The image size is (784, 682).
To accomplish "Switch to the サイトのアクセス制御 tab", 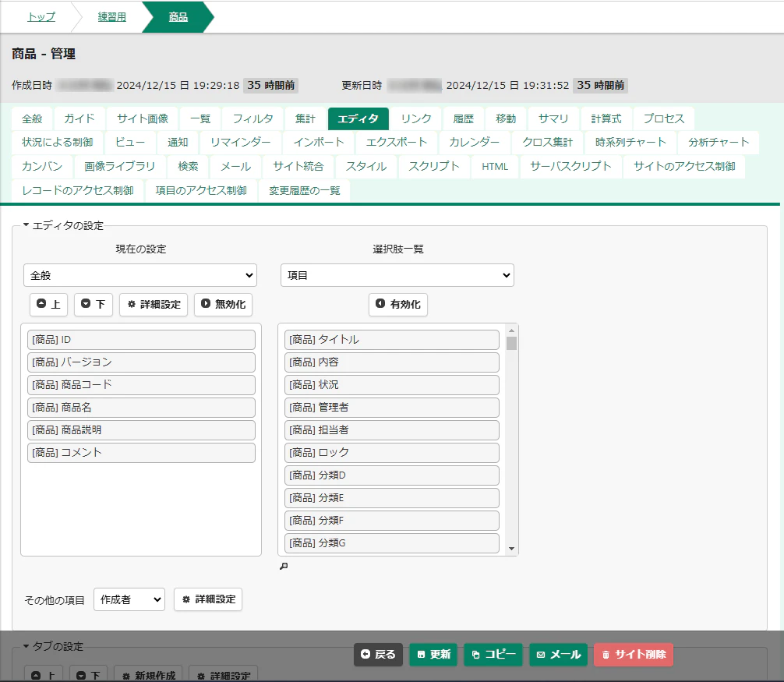I will tap(684, 167).
